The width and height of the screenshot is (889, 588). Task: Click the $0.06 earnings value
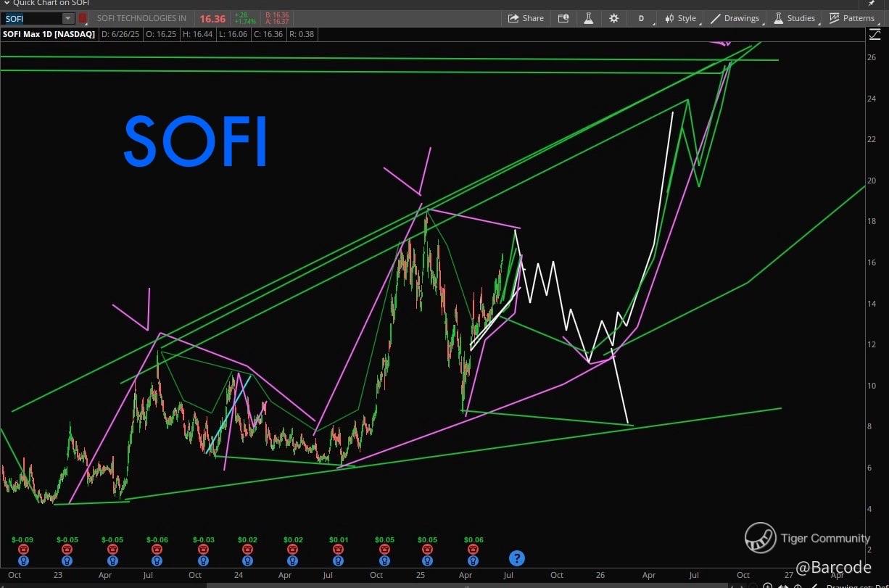pos(473,540)
